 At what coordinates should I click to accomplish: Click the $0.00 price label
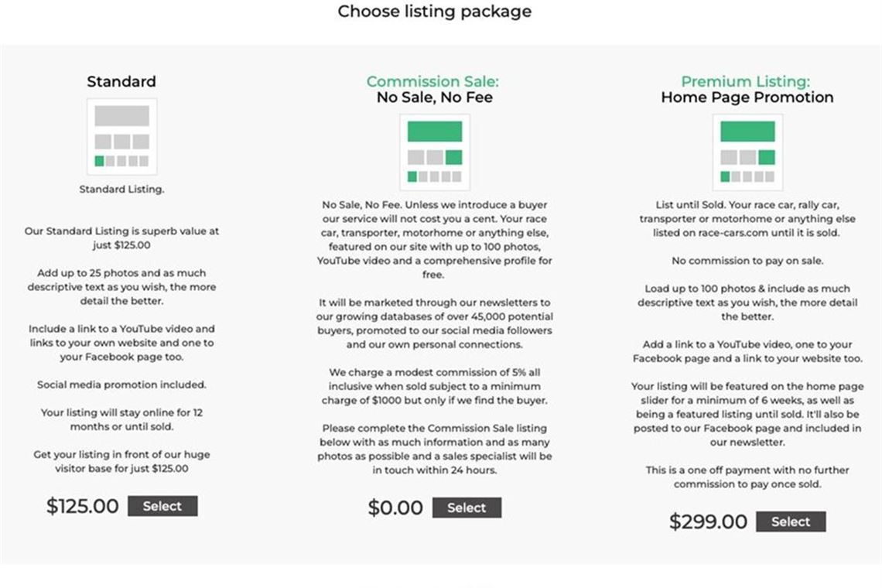click(395, 508)
